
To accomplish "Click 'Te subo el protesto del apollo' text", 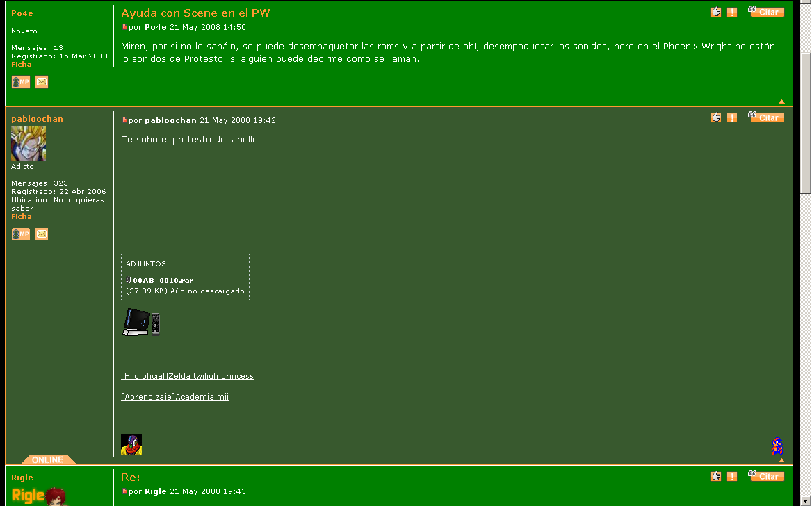I will click(189, 139).
